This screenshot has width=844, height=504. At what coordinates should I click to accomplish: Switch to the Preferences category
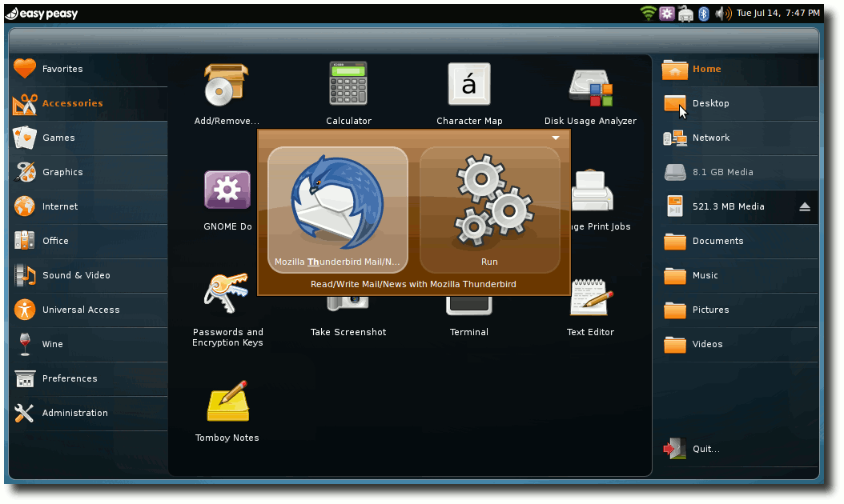click(89, 378)
